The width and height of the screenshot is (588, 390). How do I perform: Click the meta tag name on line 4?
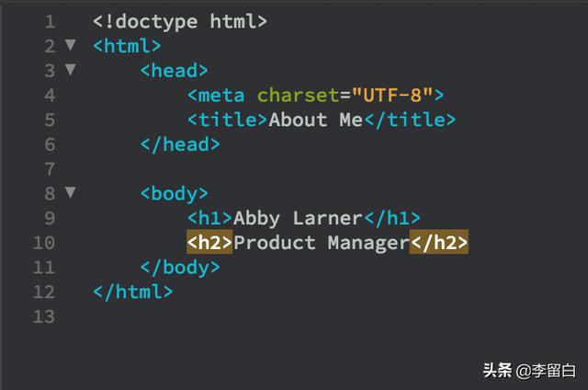pos(221,95)
